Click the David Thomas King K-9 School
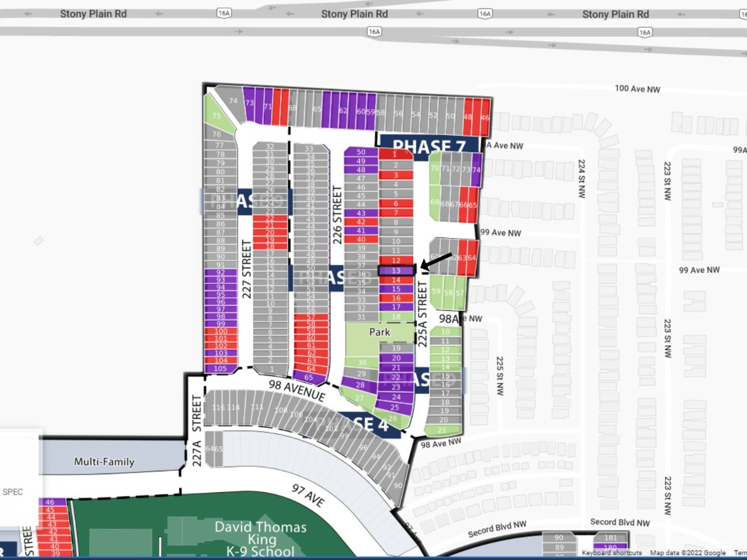 pos(260,539)
